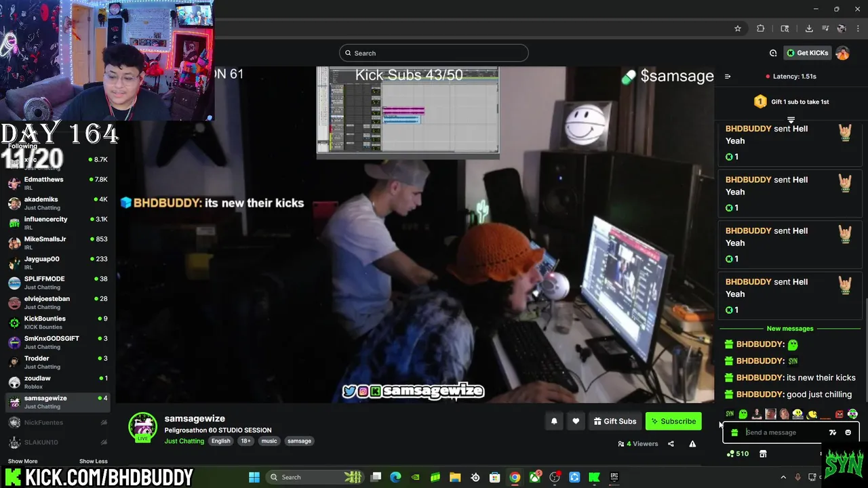Insert the SYN quick emote

pos(730,413)
